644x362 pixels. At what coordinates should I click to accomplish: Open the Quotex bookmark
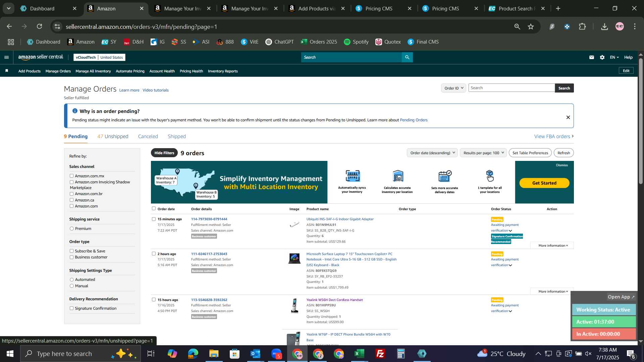click(x=388, y=42)
